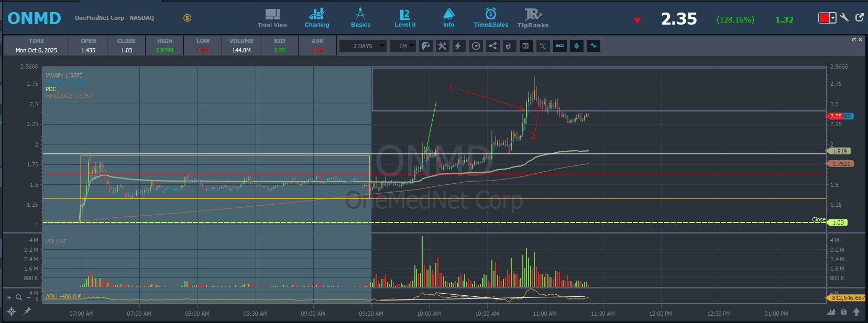Screen dimensions: 868x323
Task: Click the lightning bolt icon
Action: pos(458,46)
